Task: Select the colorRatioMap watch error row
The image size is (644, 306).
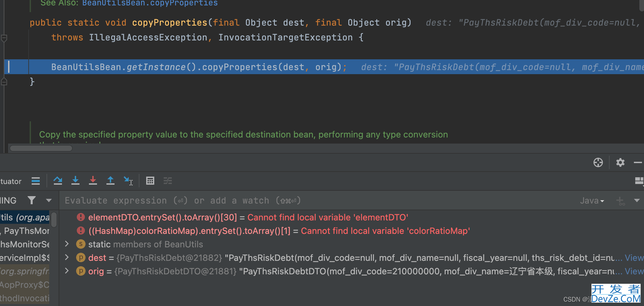Action: [x=352, y=231]
